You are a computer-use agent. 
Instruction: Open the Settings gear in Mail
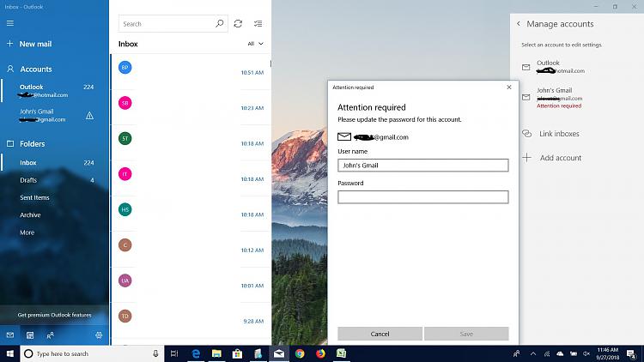[x=99, y=335]
